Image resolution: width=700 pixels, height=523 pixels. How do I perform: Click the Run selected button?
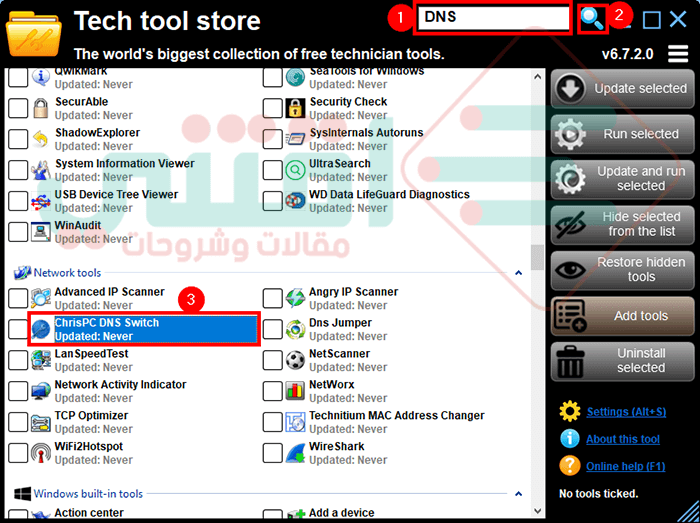pyautogui.click(x=623, y=134)
